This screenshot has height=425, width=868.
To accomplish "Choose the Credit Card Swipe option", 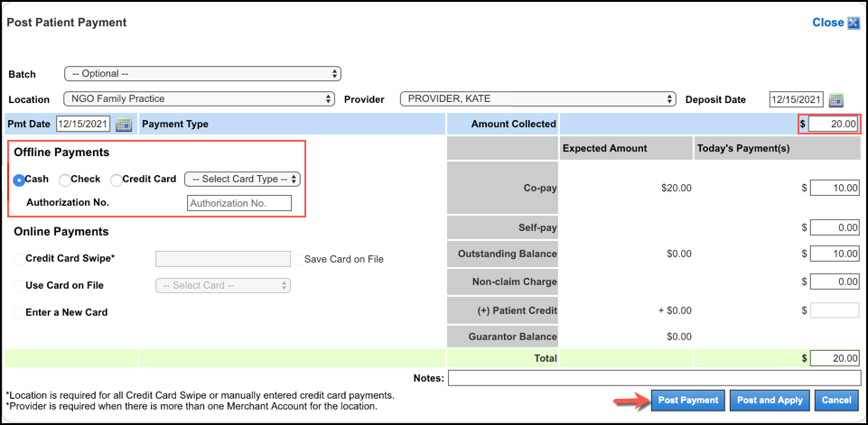I will click(x=19, y=259).
